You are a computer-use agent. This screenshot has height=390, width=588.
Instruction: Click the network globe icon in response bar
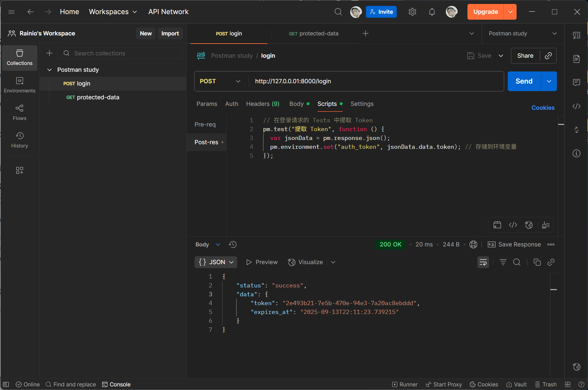[473, 244]
